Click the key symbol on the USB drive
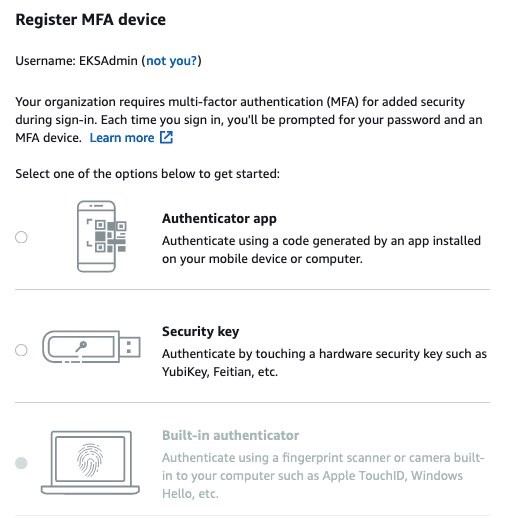The width and height of the screenshot is (507, 518). pyautogui.click(x=81, y=347)
